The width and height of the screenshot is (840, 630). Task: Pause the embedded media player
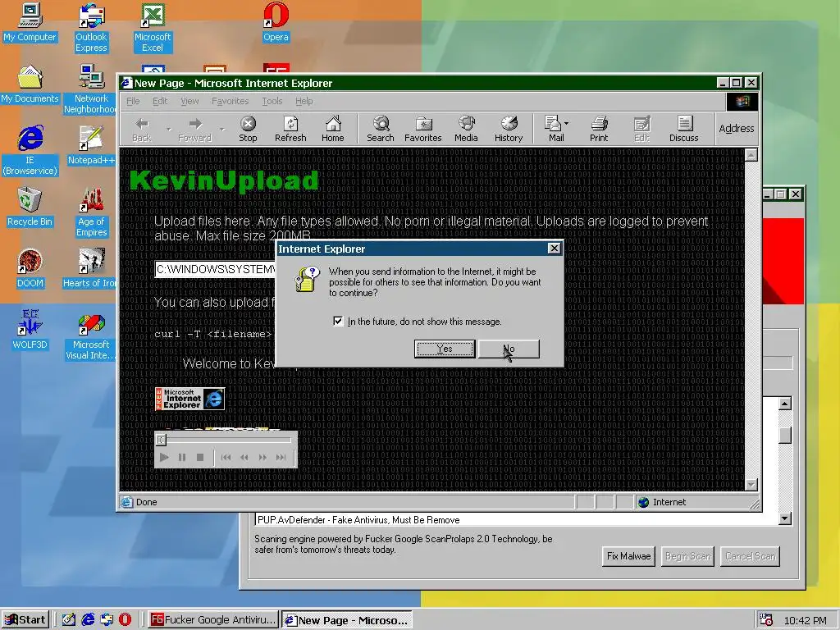coord(182,457)
